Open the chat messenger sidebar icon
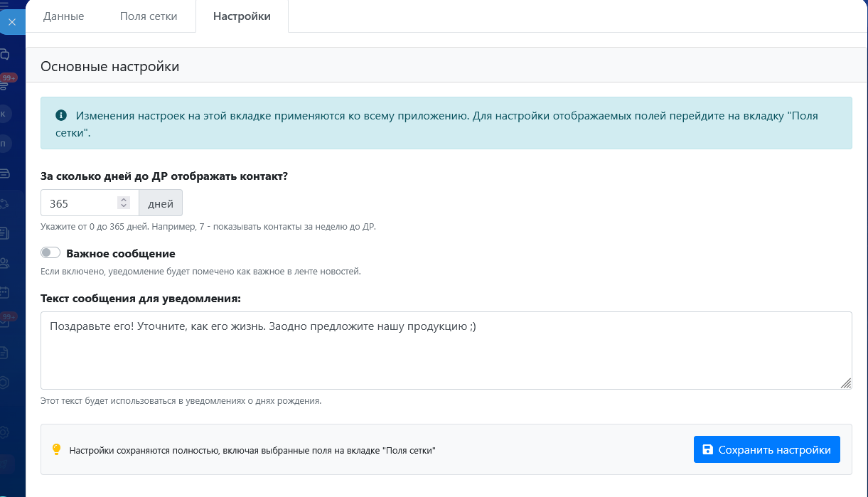This screenshot has height=497, width=868. pos(5,54)
